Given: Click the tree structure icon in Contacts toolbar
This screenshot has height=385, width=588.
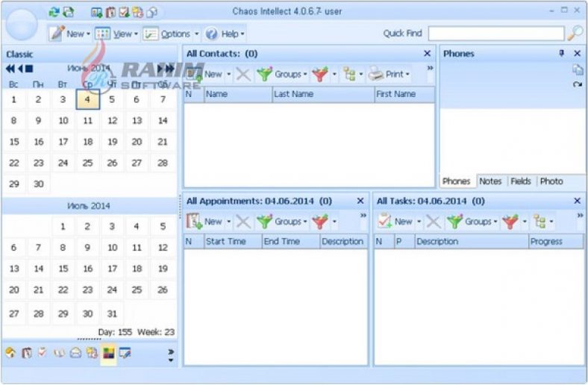Looking at the screenshot, I should coord(349,74).
